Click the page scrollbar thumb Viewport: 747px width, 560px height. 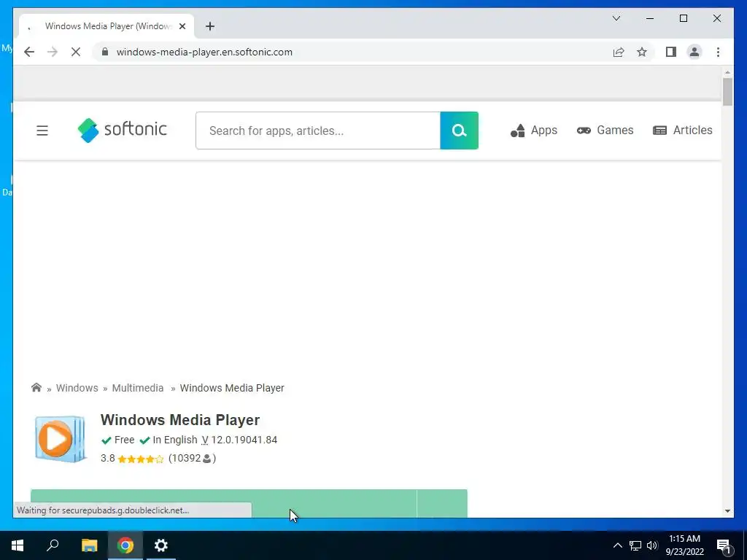[727, 91]
